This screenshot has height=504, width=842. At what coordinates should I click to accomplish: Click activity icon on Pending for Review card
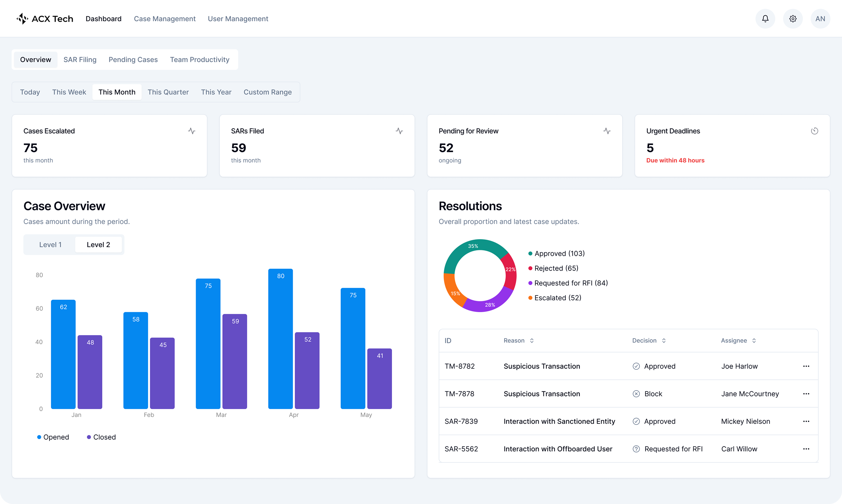click(x=607, y=131)
